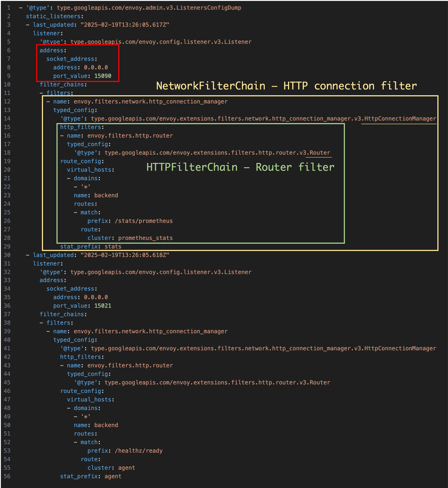Click the typed_config key on line 44

pos(87,374)
